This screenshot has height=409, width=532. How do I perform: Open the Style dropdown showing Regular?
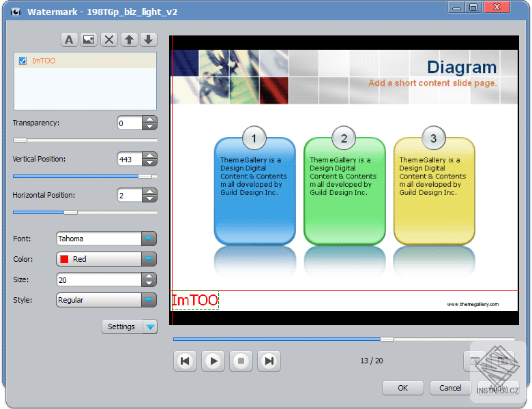coord(106,300)
